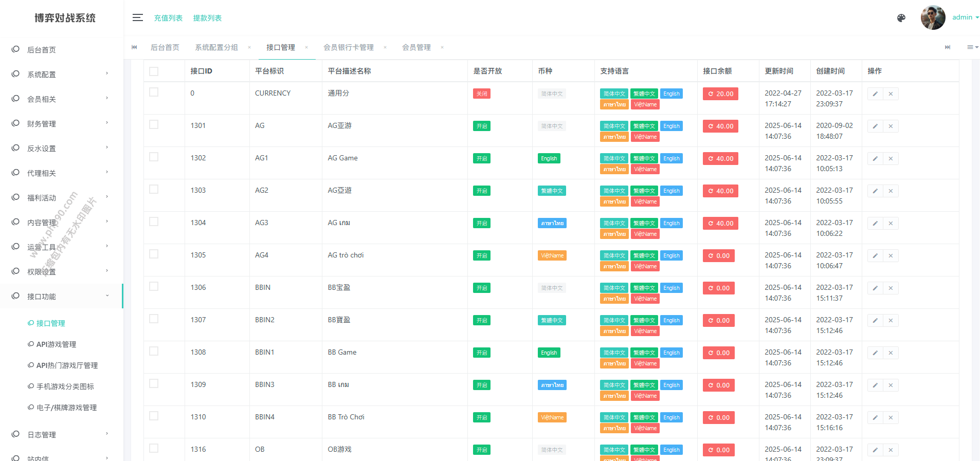Click the admin profile avatar
This screenshot has width=980, height=461.
933,18
